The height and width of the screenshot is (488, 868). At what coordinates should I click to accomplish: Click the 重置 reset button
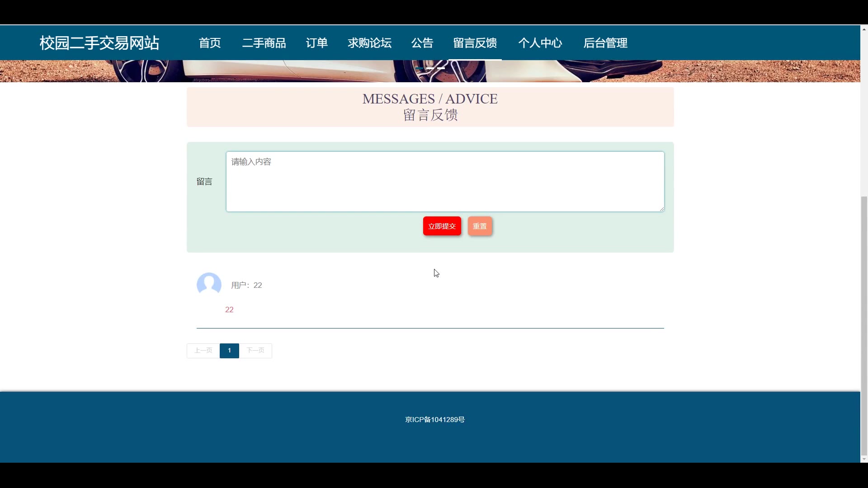480,226
